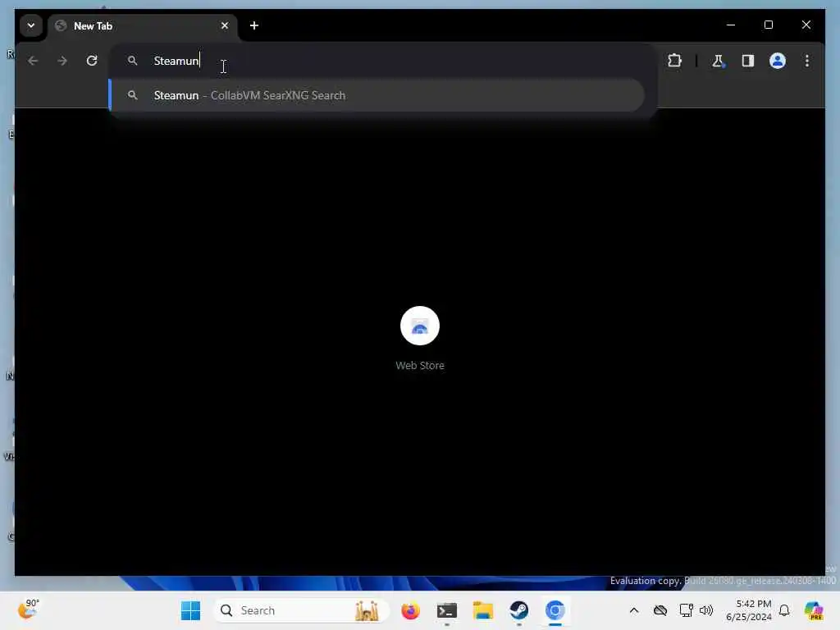840x630 pixels.
Task: Open the Windows Start menu
Action: pos(190,610)
